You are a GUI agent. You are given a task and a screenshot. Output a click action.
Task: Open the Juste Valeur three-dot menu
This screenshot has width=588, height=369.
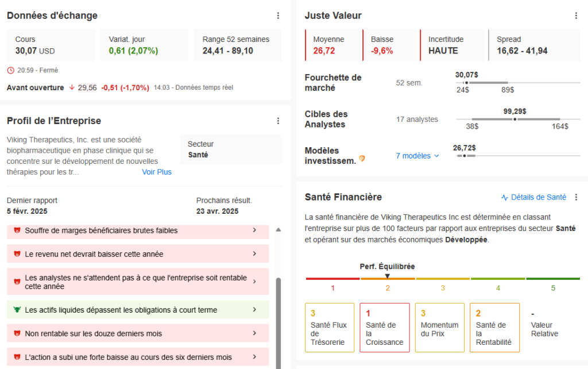(576, 16)
